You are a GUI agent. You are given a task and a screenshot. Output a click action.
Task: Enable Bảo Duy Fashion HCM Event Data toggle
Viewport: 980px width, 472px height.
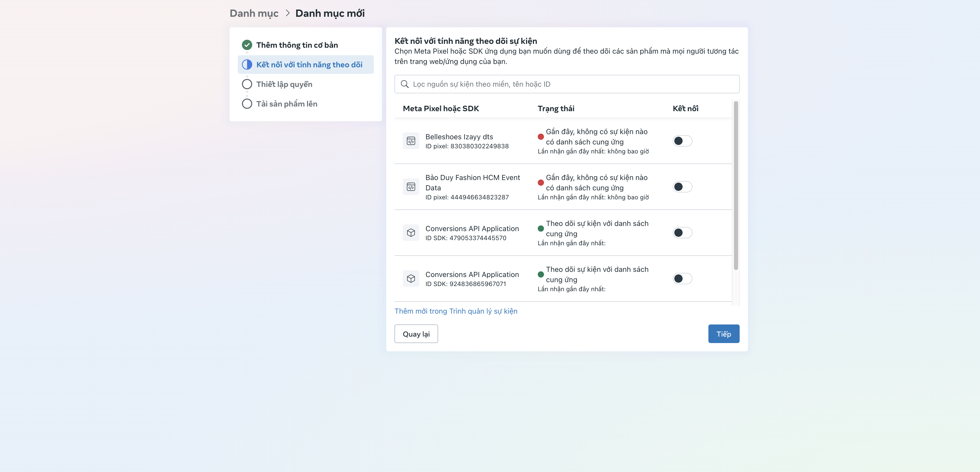pyautogui.click(x=682, y=187)
